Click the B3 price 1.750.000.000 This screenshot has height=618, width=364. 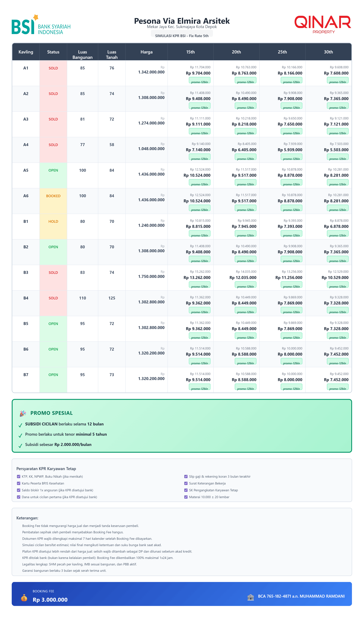click(151, 277)
